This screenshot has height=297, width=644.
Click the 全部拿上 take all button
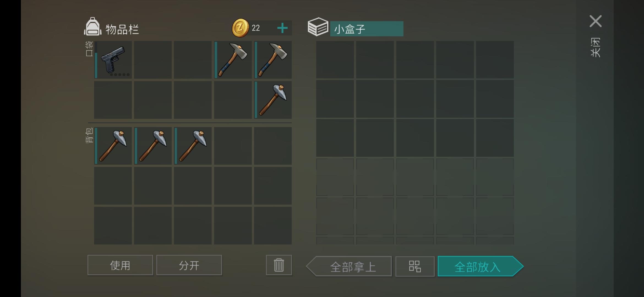point(349,266)
